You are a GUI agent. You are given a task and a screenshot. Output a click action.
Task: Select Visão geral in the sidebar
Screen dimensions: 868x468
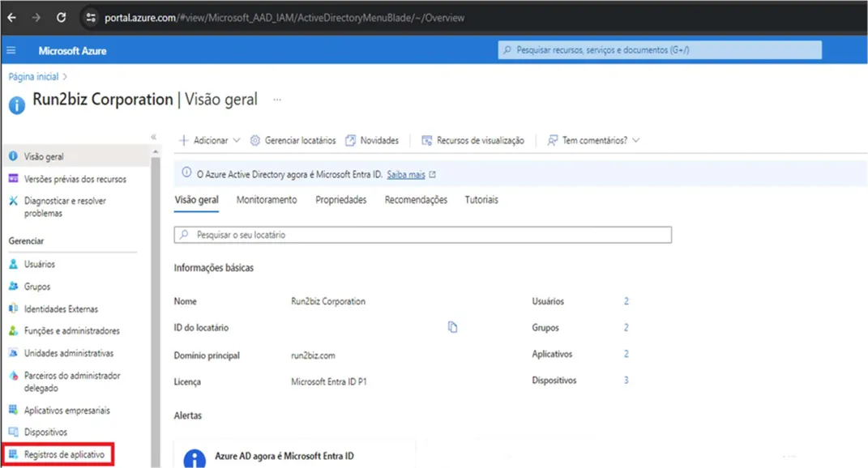[x=75, y=156]
